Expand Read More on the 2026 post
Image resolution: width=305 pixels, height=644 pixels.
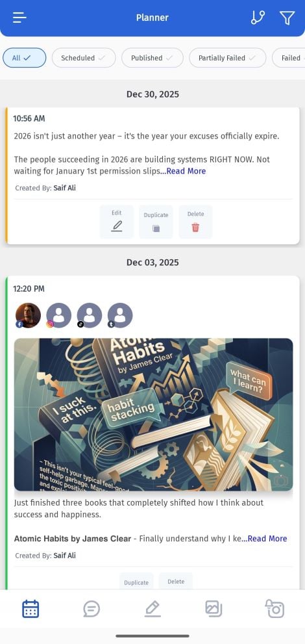(186, 171)
